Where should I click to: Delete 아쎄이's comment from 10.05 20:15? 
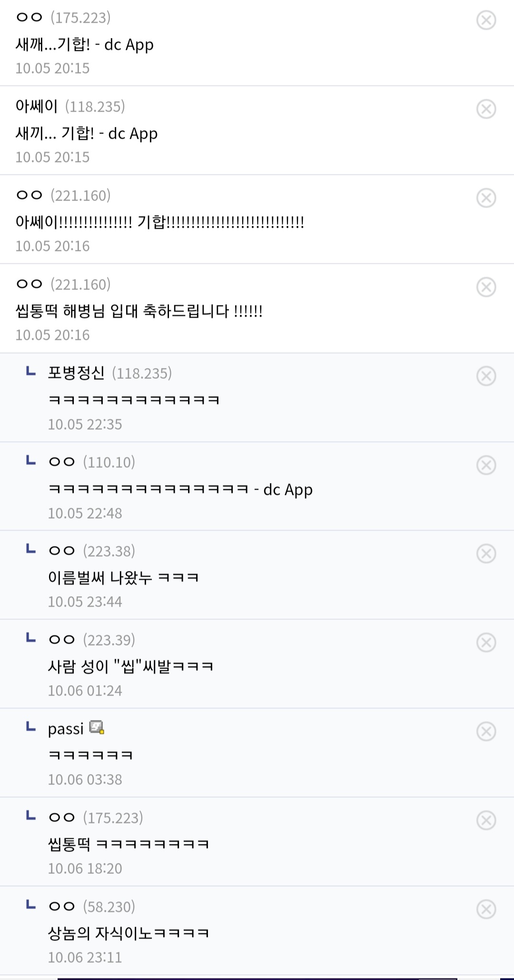coord(486,109)
